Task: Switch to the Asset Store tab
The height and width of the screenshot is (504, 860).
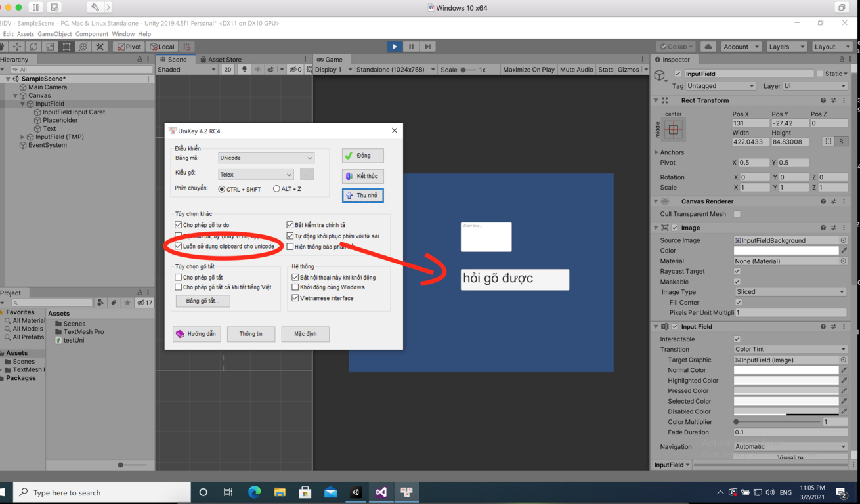Action: click(x=221, y=60)
